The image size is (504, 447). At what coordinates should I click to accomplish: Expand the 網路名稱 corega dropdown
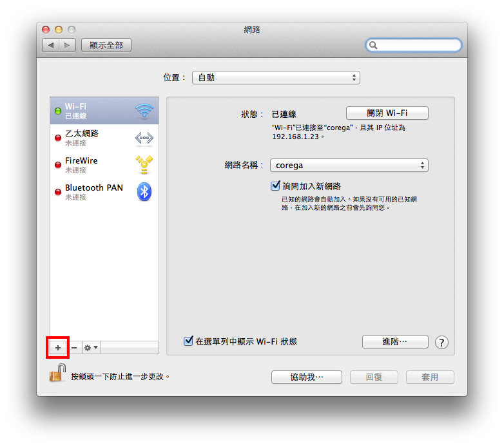349,166
